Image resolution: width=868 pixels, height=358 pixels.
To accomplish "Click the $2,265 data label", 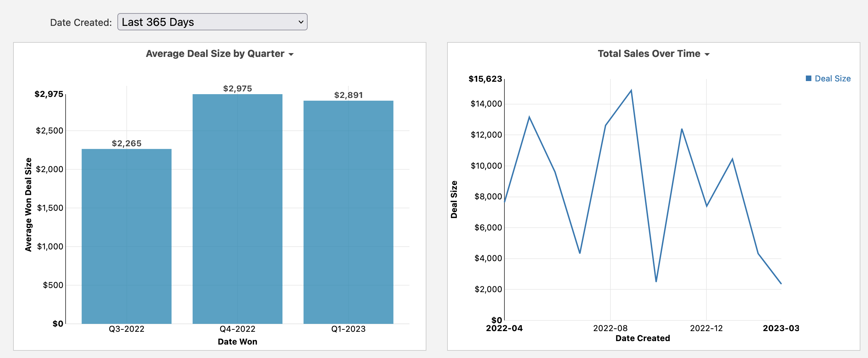I will point(126,143).
